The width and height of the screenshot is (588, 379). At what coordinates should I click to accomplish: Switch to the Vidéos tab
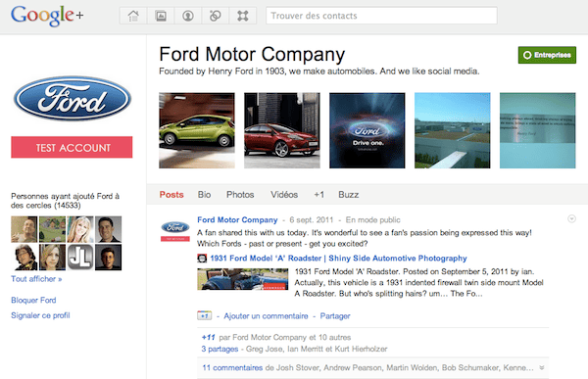[284, 195]
